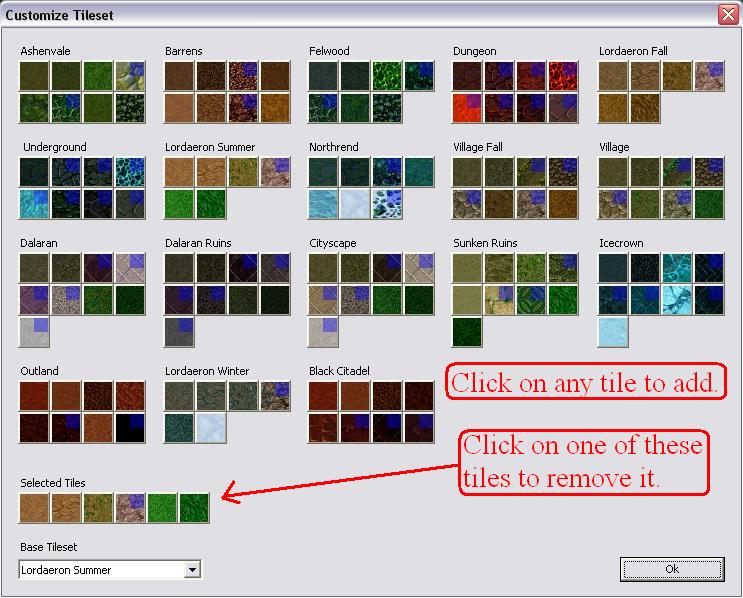Image resolution: width=743 pixels, height=598 pixels.
Task: Add Lordaeron Summer bright green grass tile
Action: tap(179, 204)
